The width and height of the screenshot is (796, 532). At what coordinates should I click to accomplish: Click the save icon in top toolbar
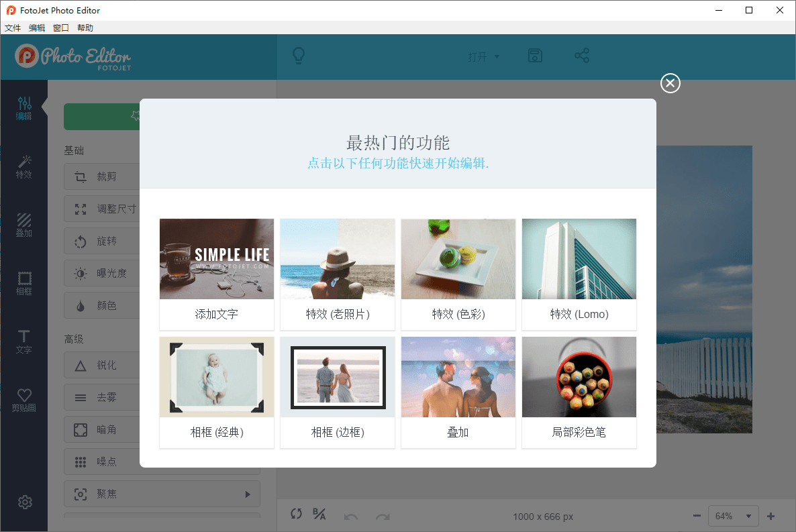coord(535,56)
